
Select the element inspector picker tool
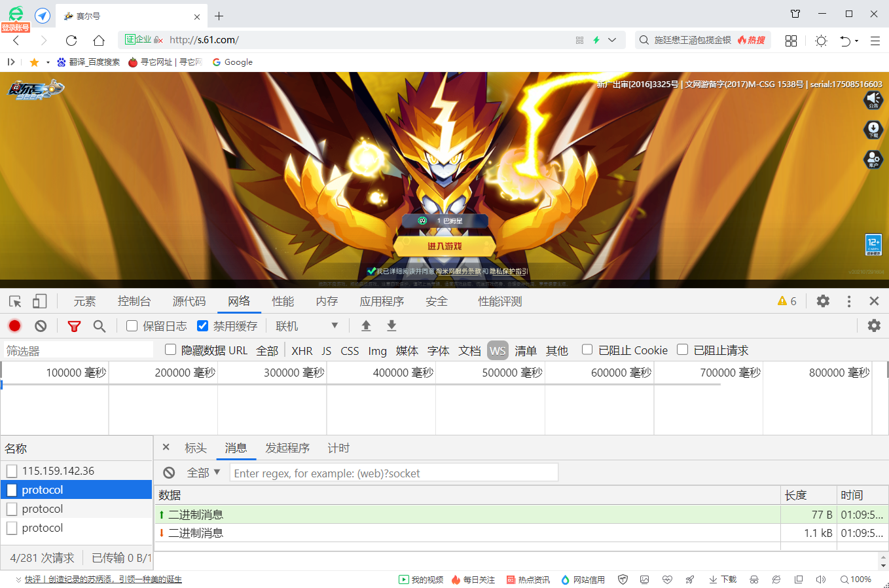pyautogui.click(x=15, y=301)
